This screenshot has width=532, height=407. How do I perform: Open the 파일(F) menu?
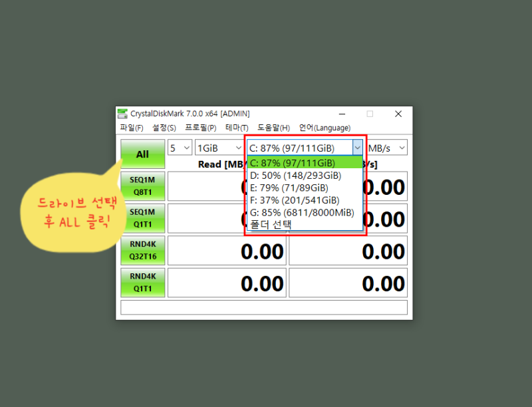point(131,128)
